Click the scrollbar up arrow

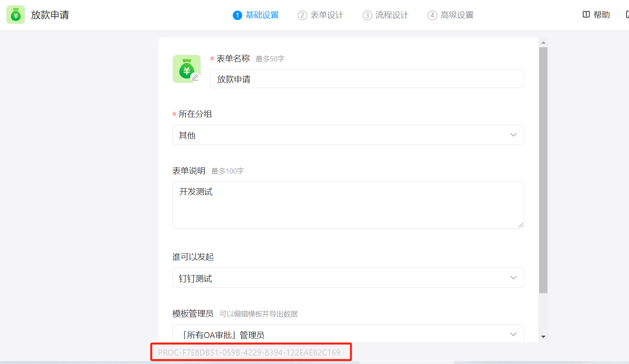[543, 42]
